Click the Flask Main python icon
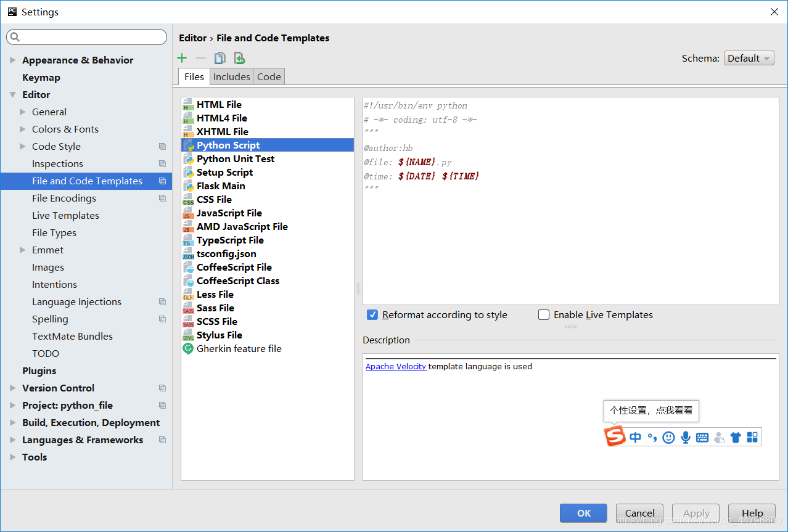This screenshot has height=532, width=788. [188, 186]
